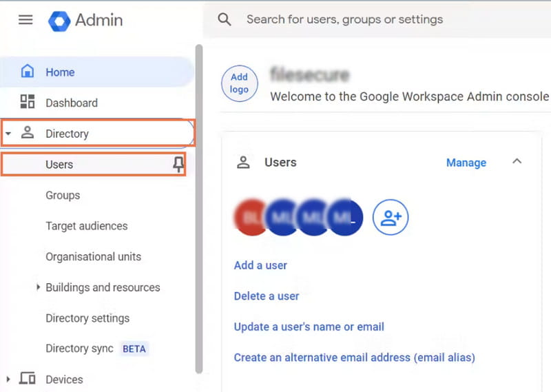Click the red user avatar
The height and width of the screenshot is (392, 551).
coord(249,217)
